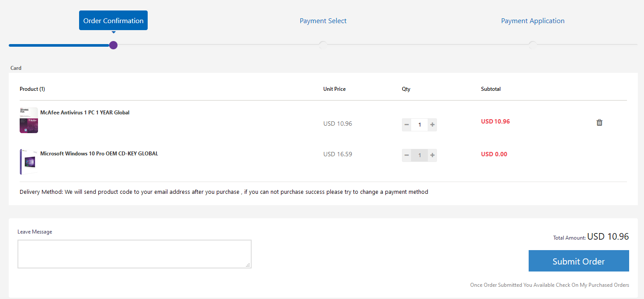Increase quantity of McAfee Antivirus
The width and height of the screenshot is (644, 299).
click(433, 125)
